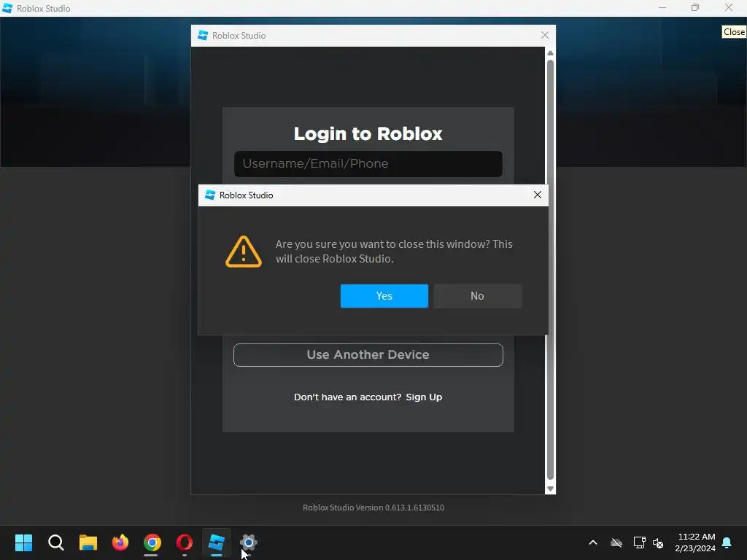
Task: Click the Roblox logo in main window title
Action: click(7, 8)
